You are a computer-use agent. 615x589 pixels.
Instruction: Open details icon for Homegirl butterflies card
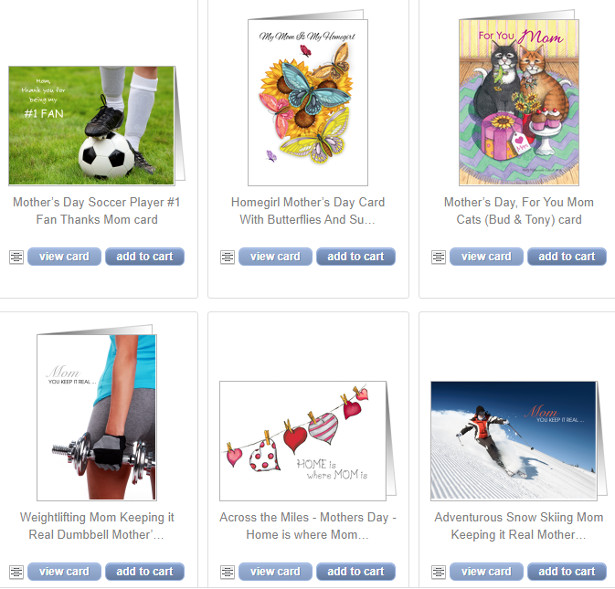coord(227,257)
